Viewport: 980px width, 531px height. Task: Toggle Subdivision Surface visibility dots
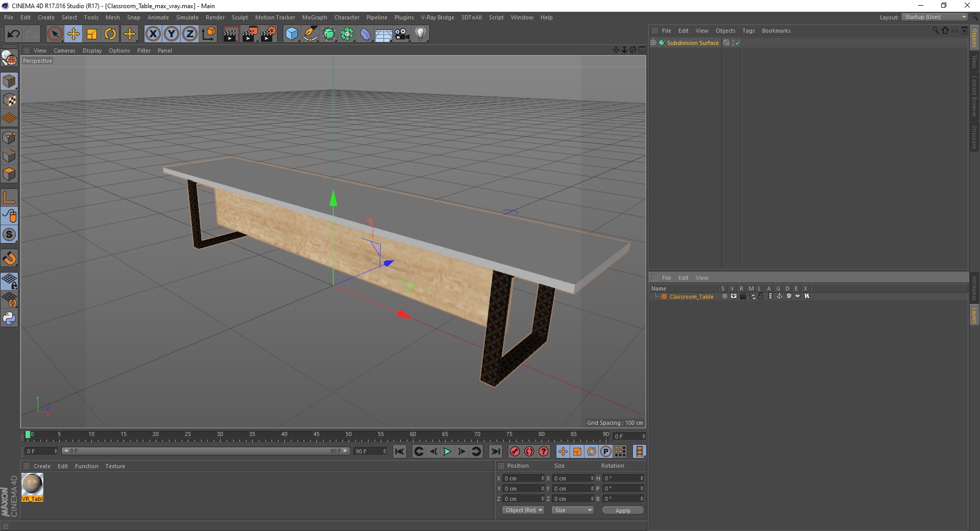point(733,43)
